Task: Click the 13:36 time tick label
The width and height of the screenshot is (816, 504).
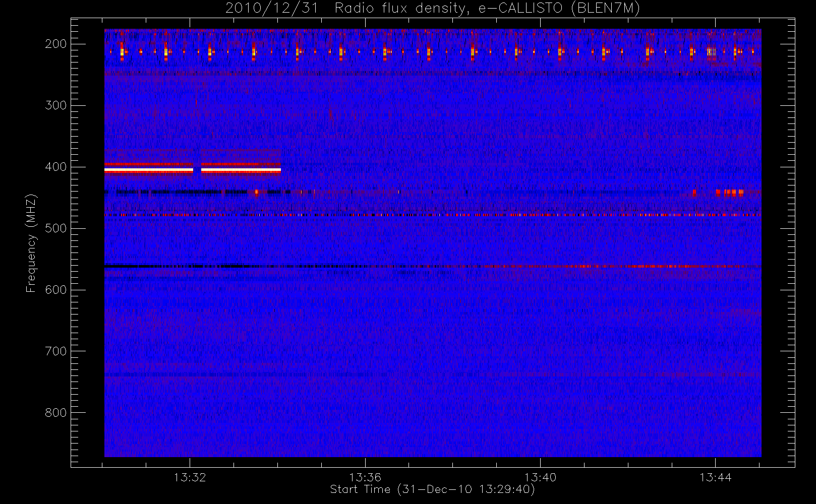Action: [365, 477]
